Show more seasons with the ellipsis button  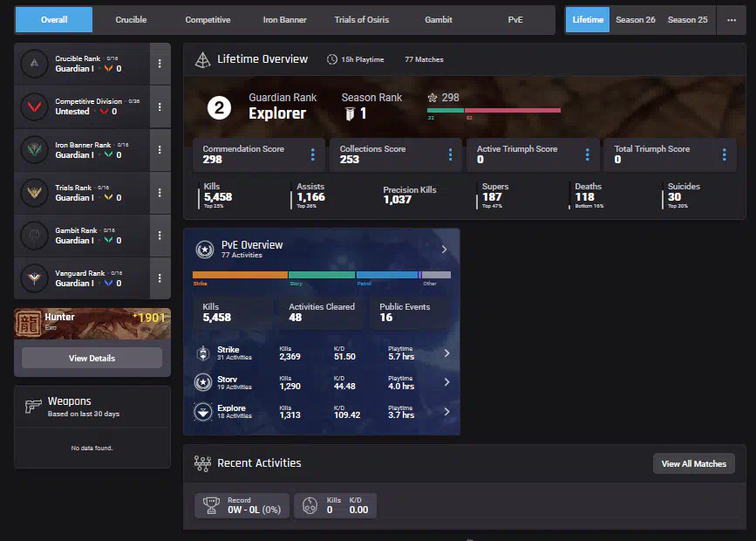[x=732, y=20]
